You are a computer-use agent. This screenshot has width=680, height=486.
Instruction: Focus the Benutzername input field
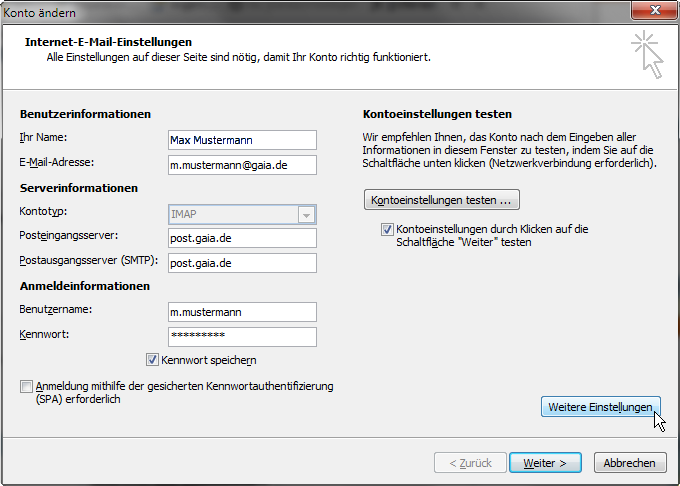pos(242,312)
